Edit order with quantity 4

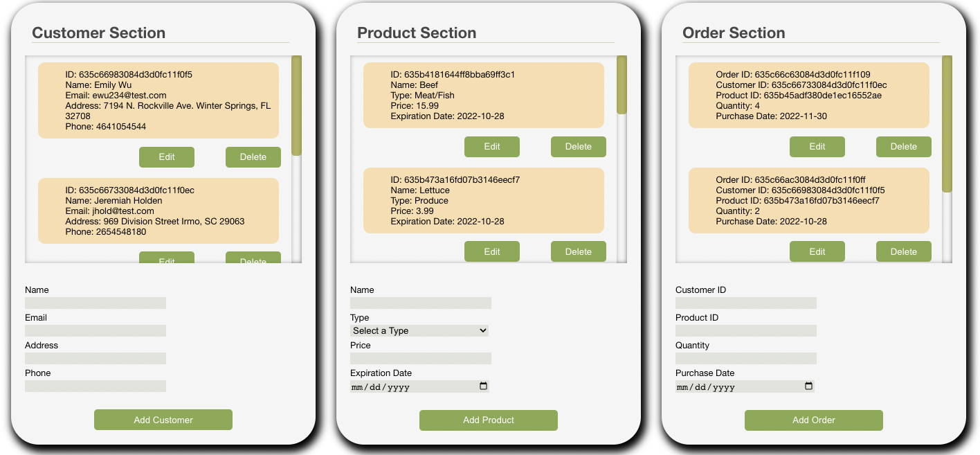817,147
